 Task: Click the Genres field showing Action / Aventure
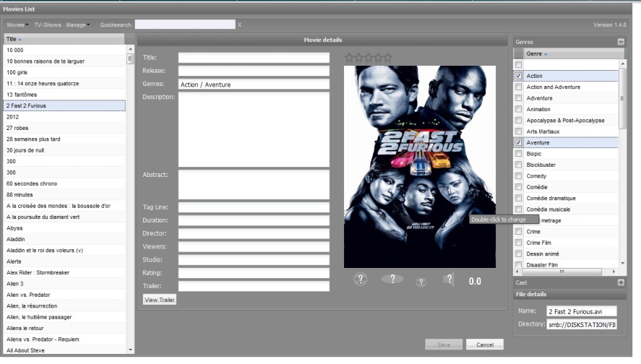point(254,84)
